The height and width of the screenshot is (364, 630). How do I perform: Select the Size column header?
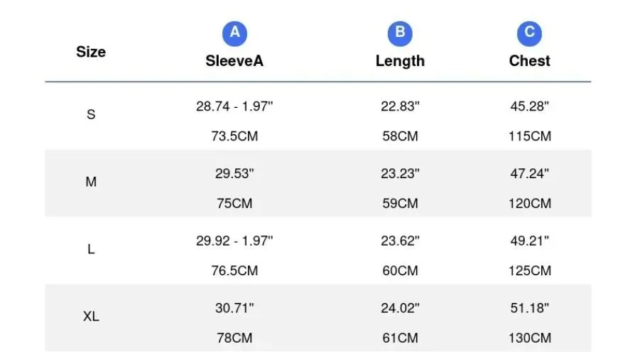[x=91, y=52]
